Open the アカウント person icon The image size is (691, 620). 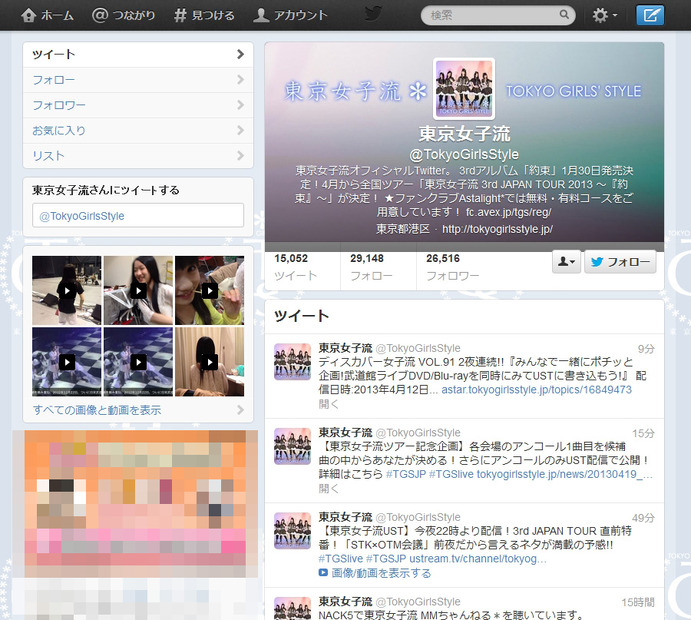261,15
